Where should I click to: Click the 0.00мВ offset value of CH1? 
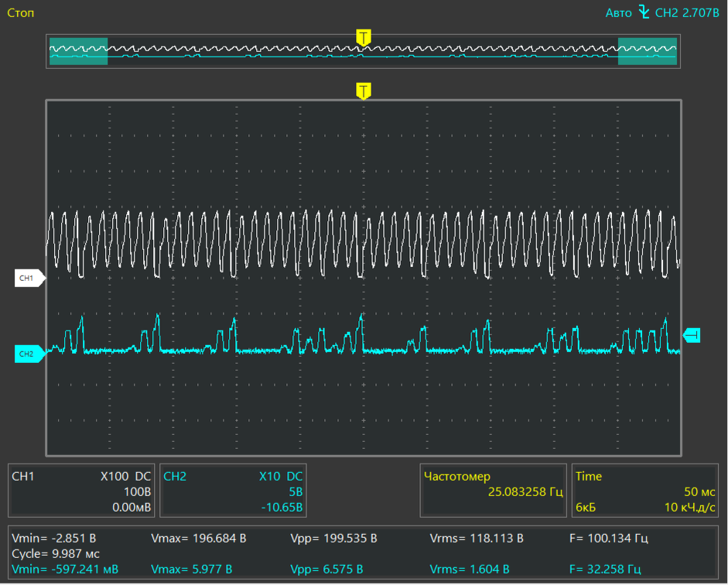point(132,508)
